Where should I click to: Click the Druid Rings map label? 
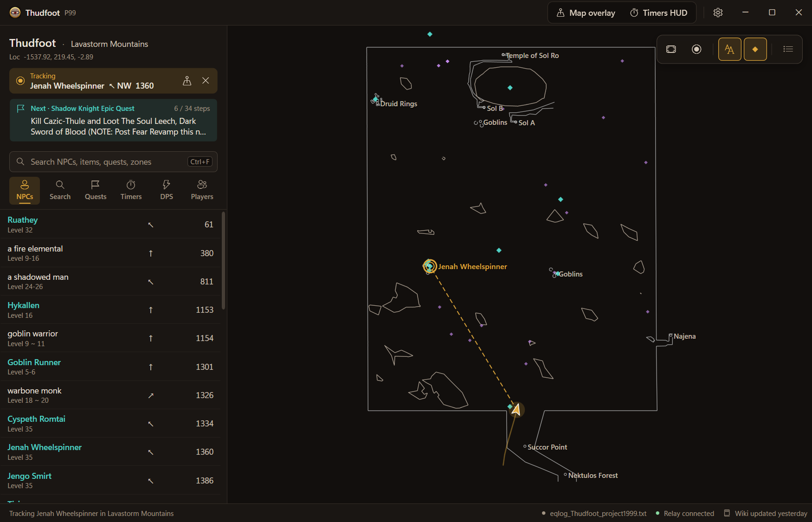[x=399, y=104]
